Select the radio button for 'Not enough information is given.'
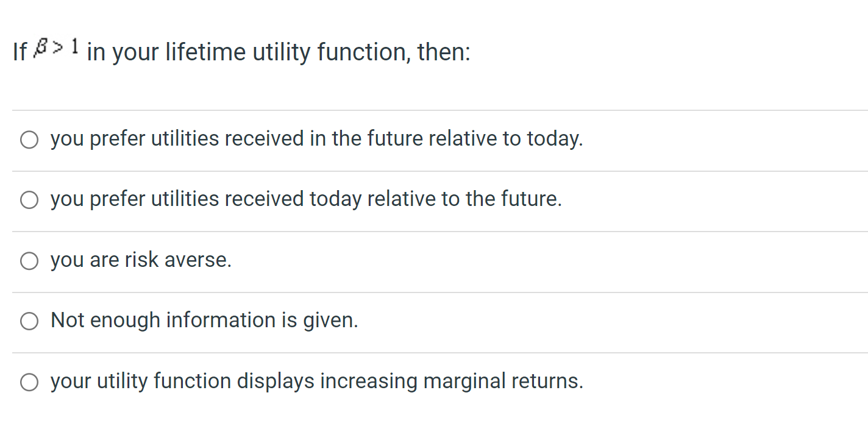 [x=29, y=321]
